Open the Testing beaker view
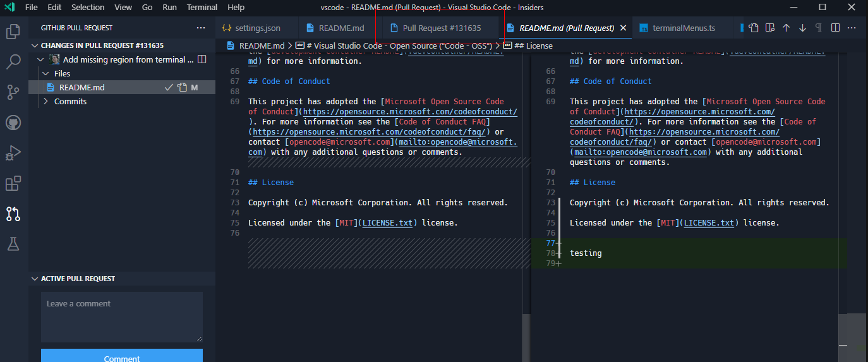 pos(13,244)
